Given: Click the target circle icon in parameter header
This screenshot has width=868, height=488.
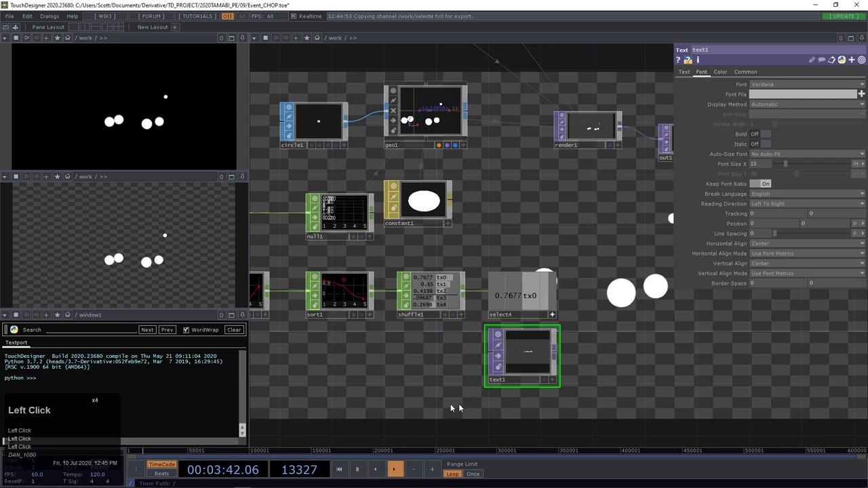Looking at the screenshot, I should [862, 60].
